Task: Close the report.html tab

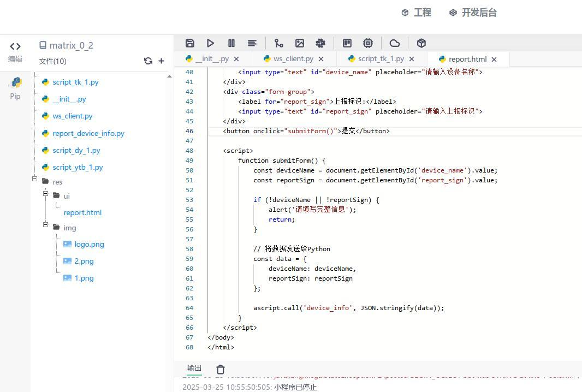Action: click(494, 60)
